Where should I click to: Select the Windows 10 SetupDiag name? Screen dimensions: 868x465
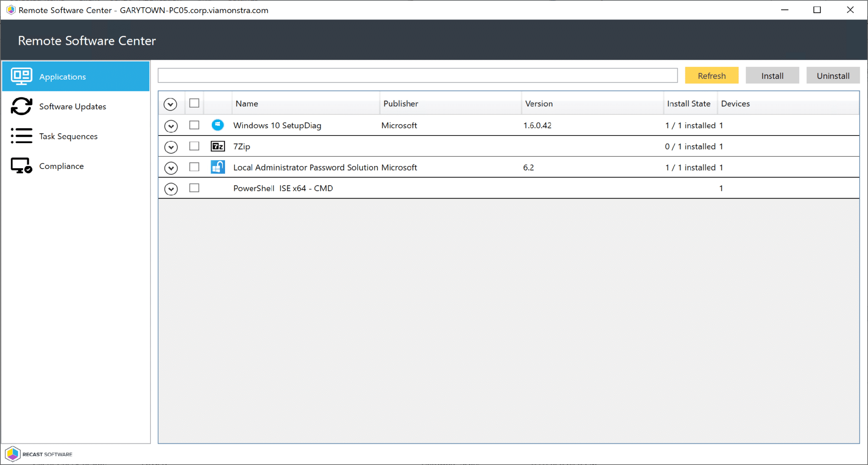[x=277, y=125]
